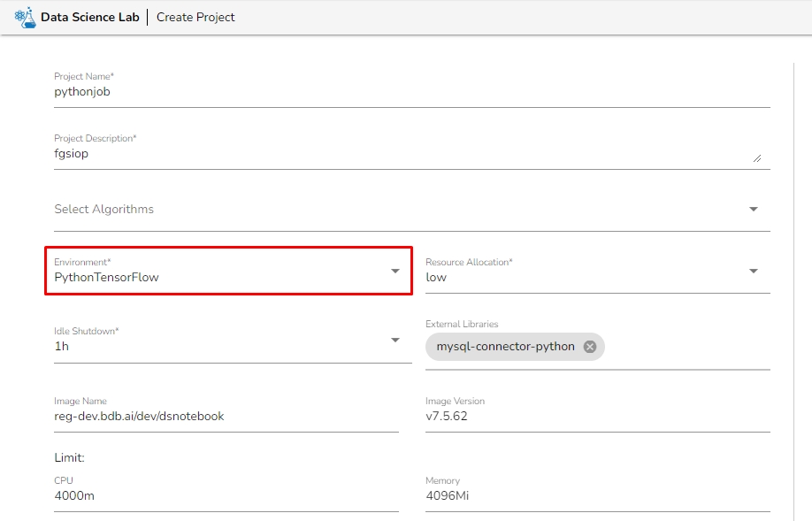Image resolution: width=812 pixels, height=521 pixels.
Task: Click the Data Science Lab flask icon
Action: pyautogui.click(x=25, y=17)
